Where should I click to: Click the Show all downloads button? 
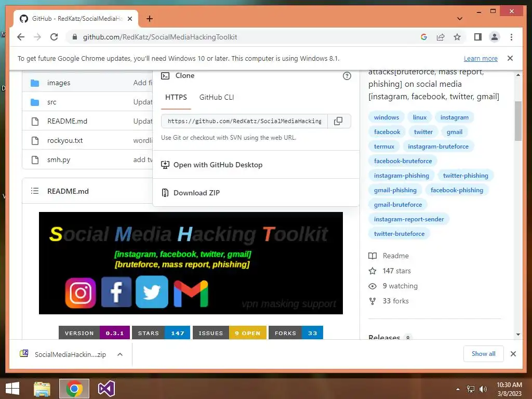tap(484, 354)
